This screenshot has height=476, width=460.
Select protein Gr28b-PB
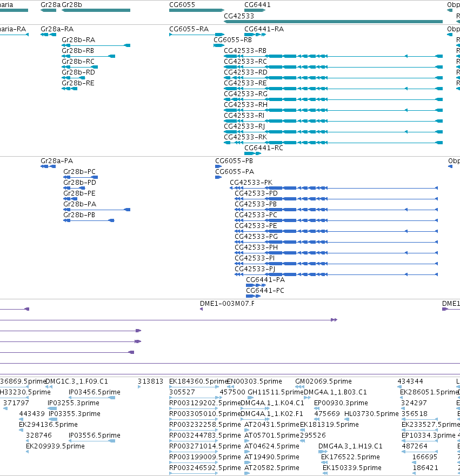point(89,220)
